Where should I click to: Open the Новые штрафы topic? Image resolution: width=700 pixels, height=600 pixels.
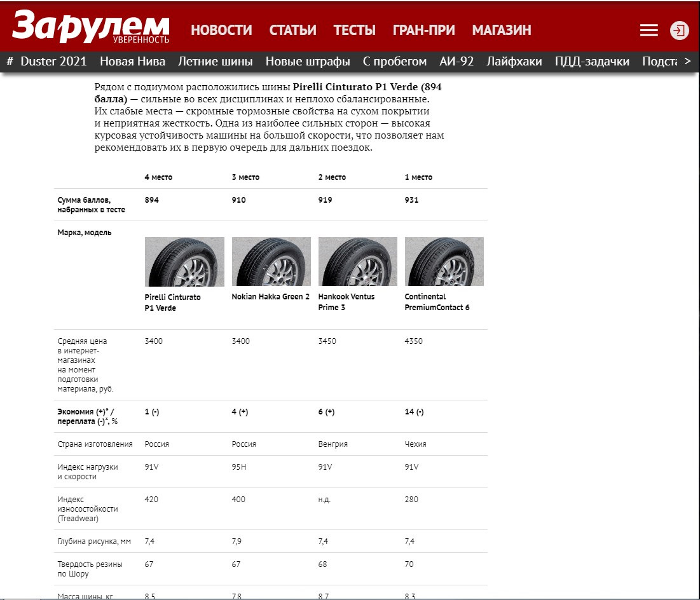coord(308,61)
